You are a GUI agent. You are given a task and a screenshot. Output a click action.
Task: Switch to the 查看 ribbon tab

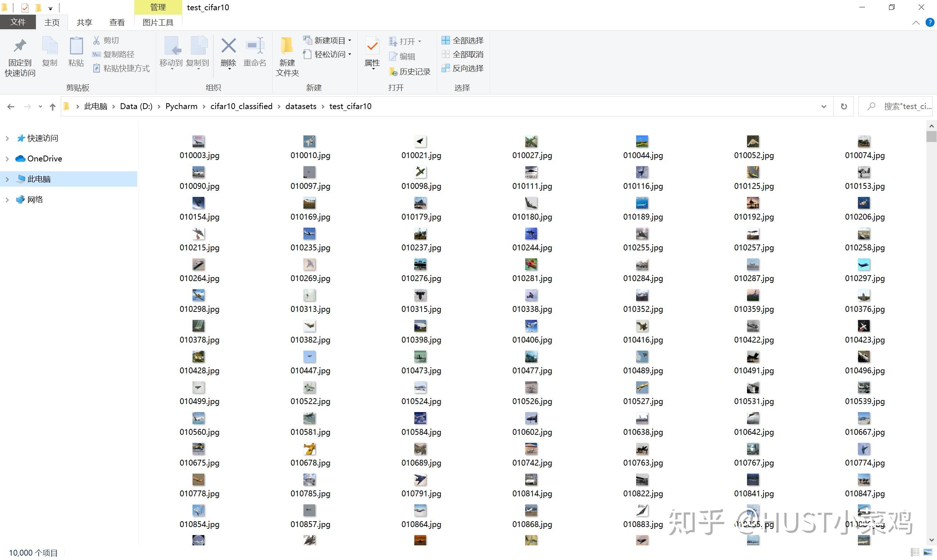click(117, 22)
